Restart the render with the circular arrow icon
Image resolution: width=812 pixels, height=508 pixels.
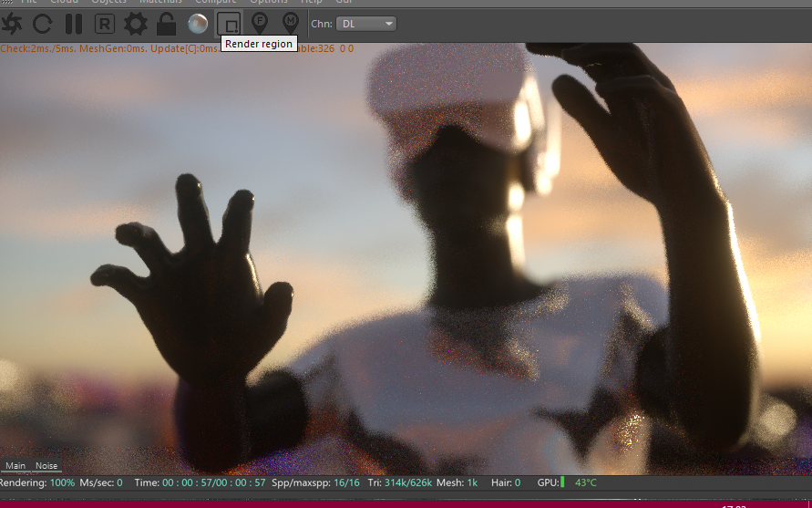point(42,24)
